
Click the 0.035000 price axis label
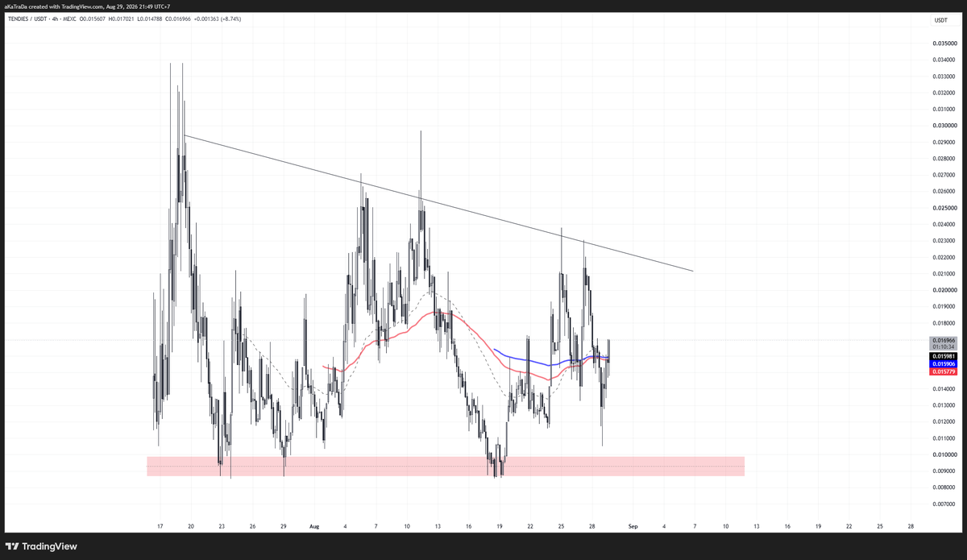click(944, 43)
